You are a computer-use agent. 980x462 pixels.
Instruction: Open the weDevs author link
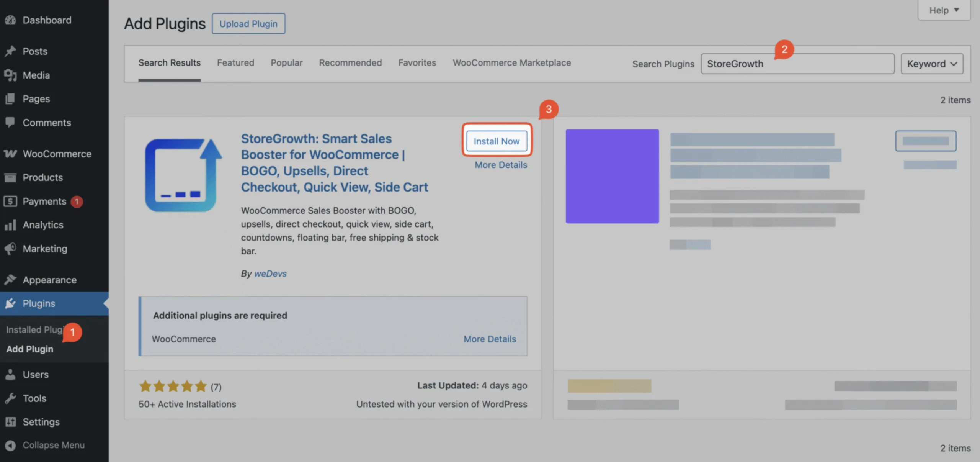point(270,274)
